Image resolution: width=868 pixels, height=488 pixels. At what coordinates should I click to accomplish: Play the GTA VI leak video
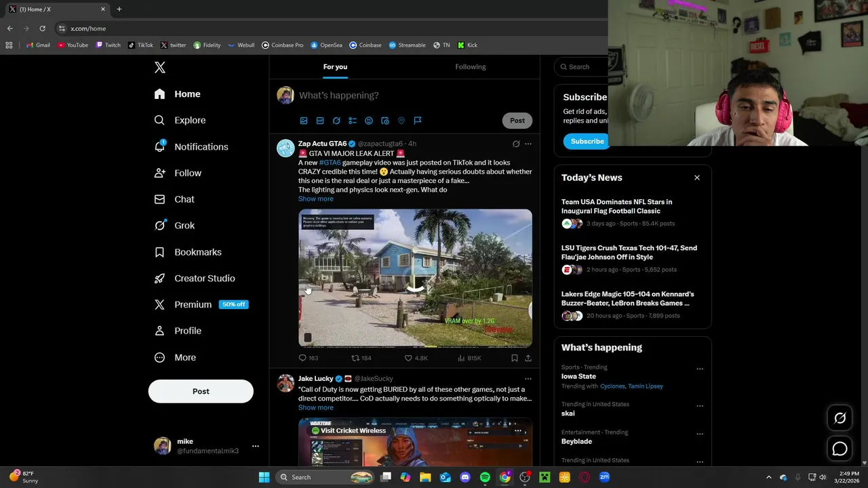click(415, 278)
